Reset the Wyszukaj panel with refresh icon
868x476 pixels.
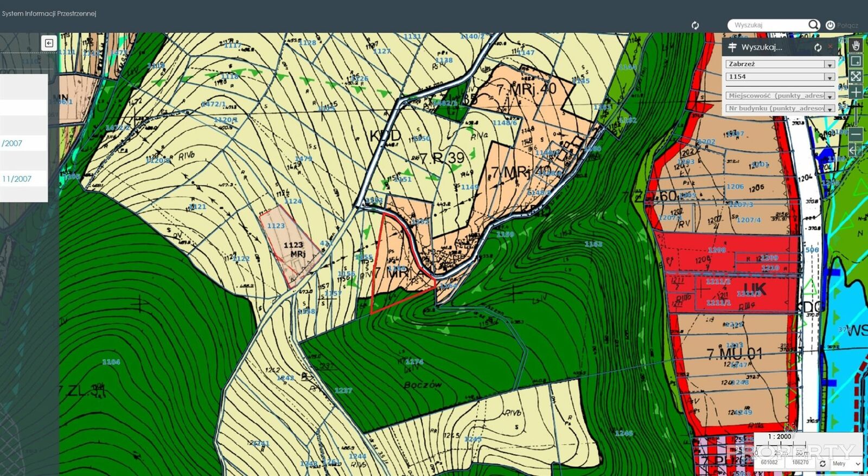tap(818, 48)
